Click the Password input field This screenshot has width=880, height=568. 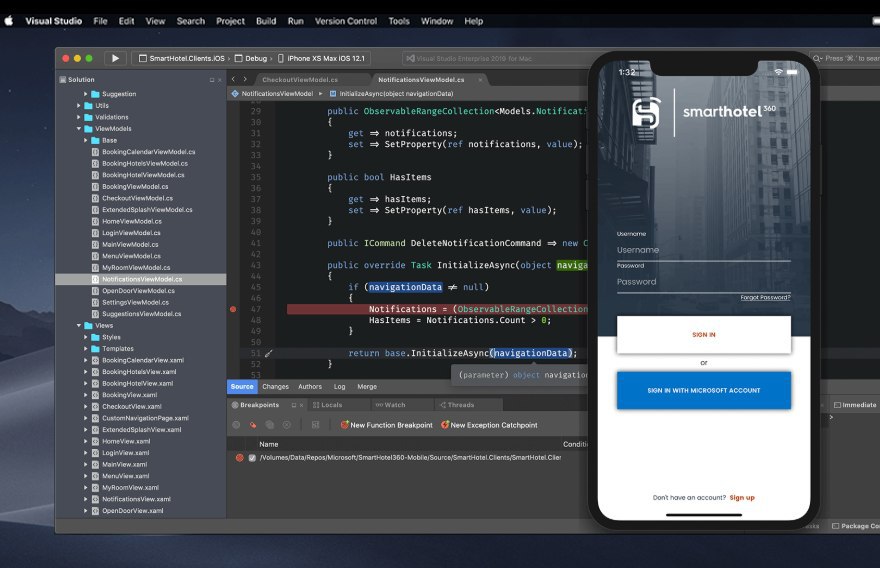coord(704,282)
